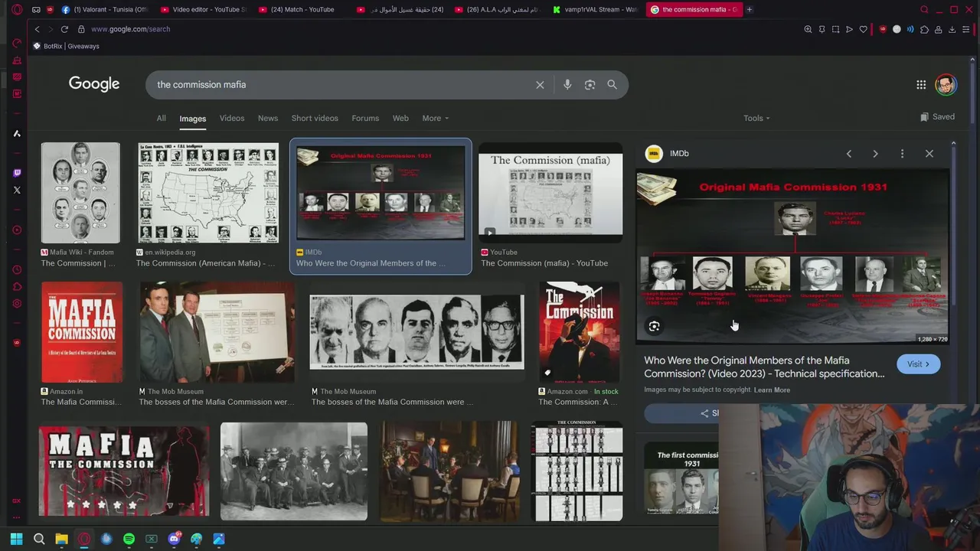
Task: Open more options in image preview
Action: point(902,154)
